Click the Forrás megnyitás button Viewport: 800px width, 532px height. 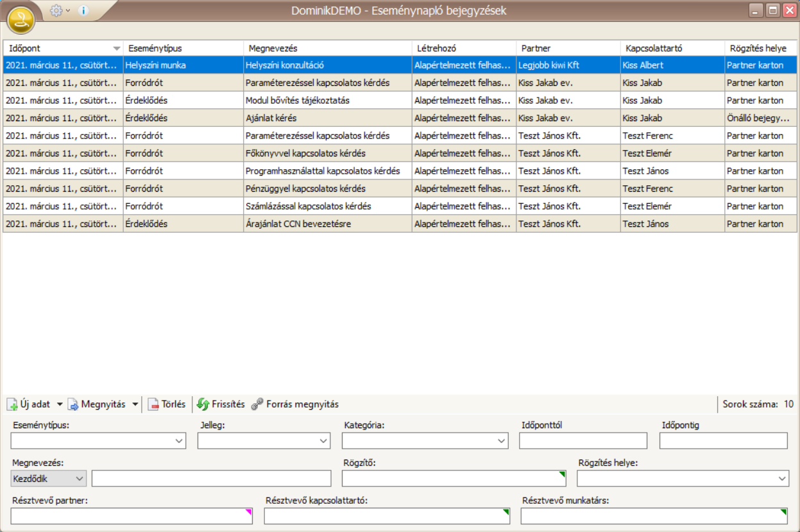(294, 404)
